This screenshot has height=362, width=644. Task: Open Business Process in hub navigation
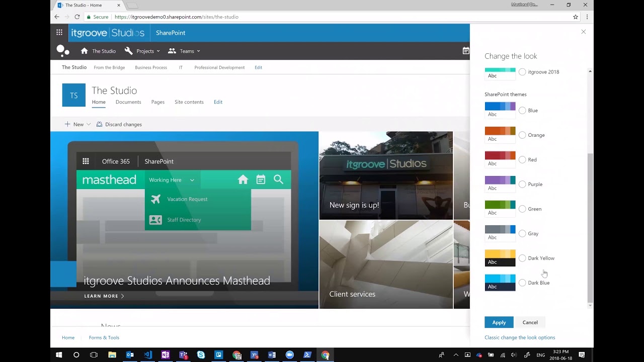pyautogui.click(x=151, y=67)
